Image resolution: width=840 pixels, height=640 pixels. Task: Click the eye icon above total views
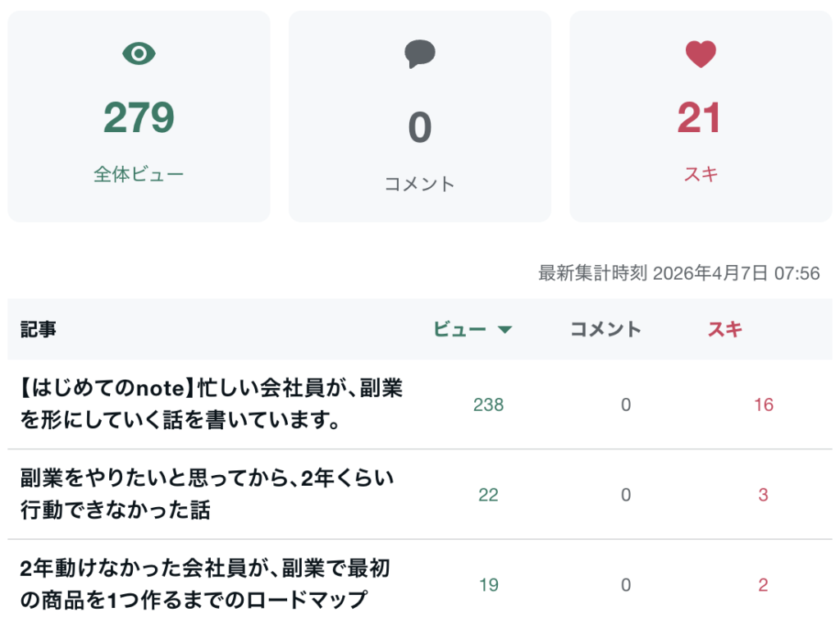[139, 54]
